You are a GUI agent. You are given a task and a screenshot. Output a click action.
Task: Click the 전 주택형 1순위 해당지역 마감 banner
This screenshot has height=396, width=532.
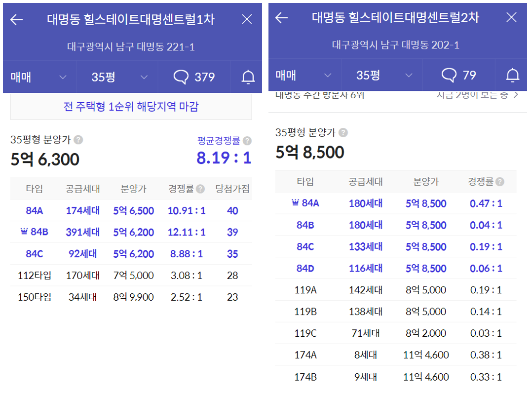pyautogui.click(x=131, y=107)
